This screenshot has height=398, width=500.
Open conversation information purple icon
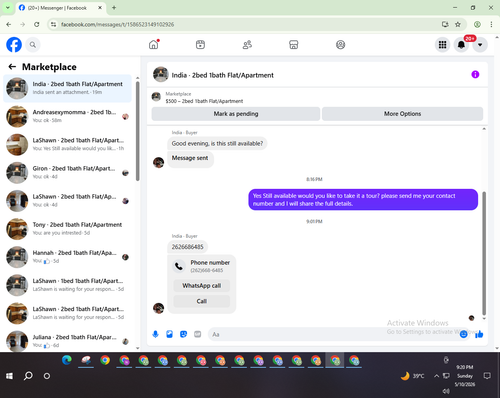click(x=475, y=74)
